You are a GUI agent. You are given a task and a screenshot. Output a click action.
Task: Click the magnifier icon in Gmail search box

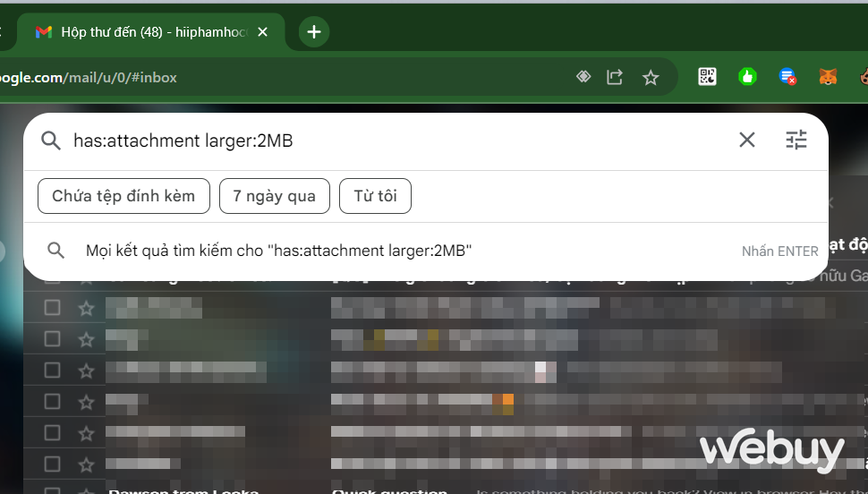click(x=51, y=141)
